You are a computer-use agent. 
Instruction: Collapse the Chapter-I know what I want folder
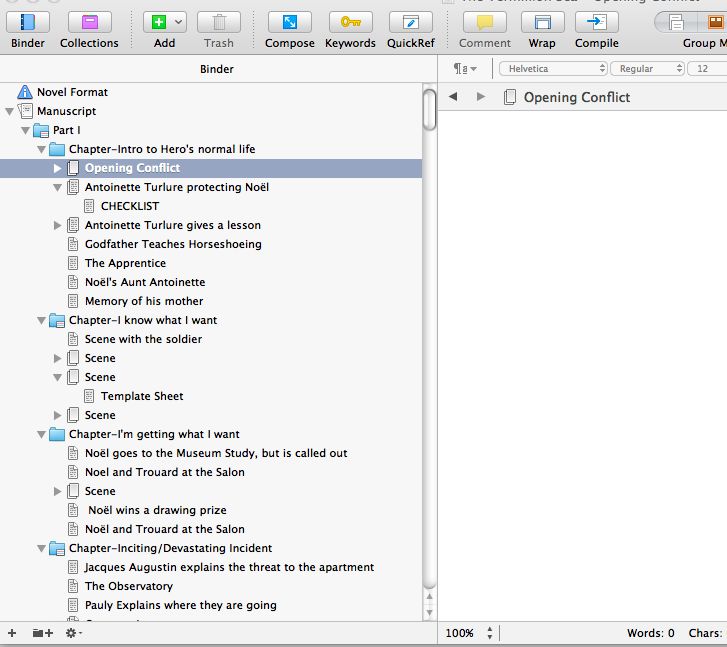(41, 320)
